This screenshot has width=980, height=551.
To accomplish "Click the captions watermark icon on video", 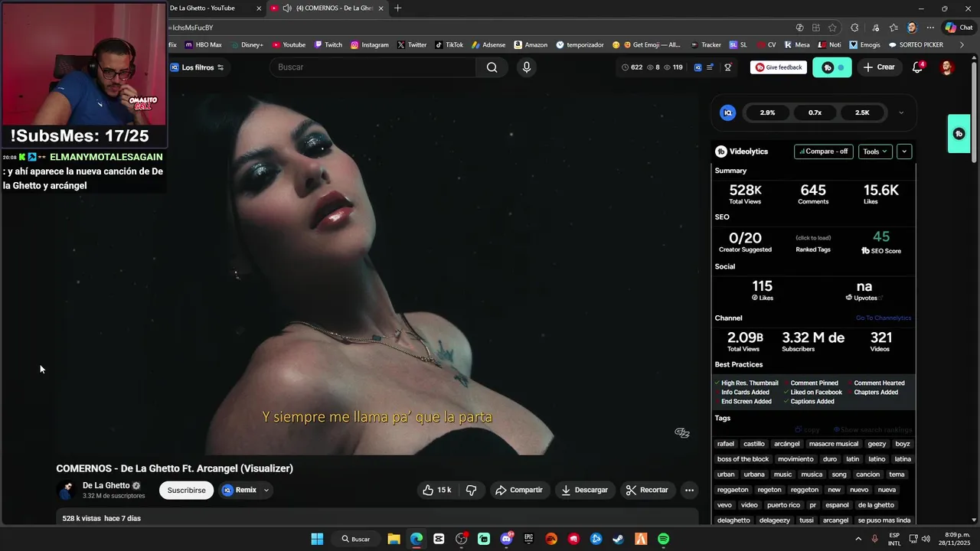I will (681, 432).
